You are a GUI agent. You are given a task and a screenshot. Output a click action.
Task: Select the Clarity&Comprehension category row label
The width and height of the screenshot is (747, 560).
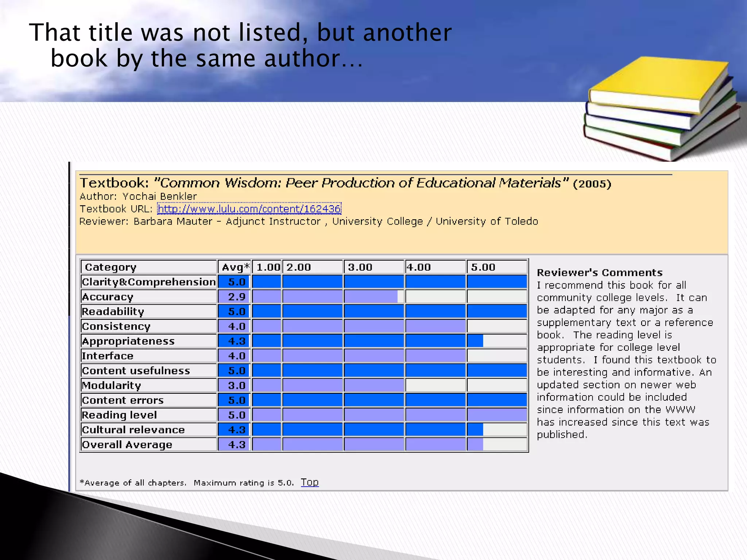[148, 282]
